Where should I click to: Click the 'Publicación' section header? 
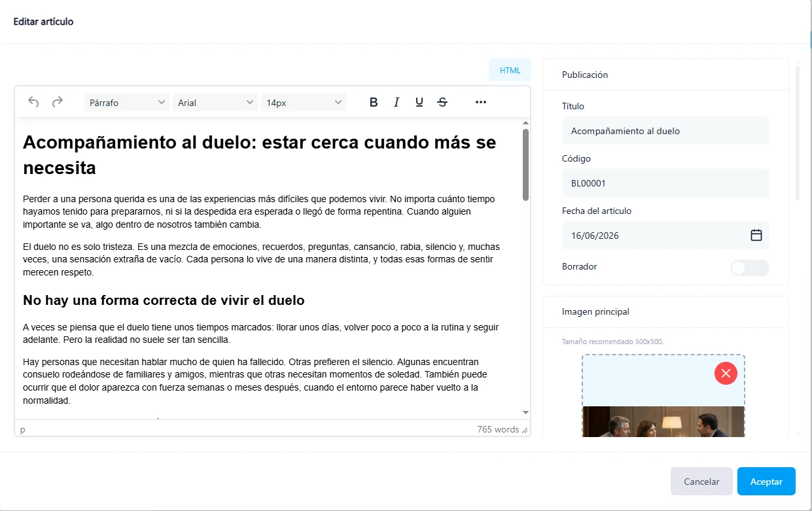[585, 75]
